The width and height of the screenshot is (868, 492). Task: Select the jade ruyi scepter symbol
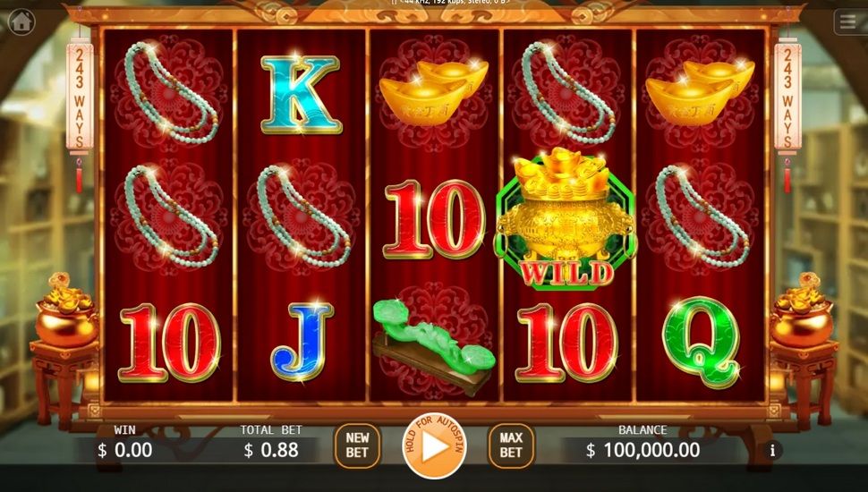[x=434, y=346]
